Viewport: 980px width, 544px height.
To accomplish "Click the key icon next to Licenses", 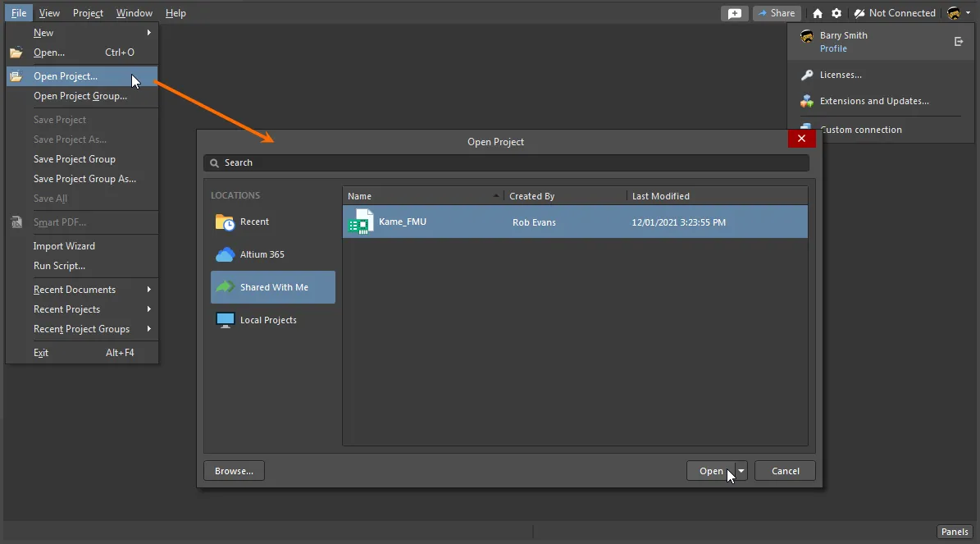I will coord(807,75).
